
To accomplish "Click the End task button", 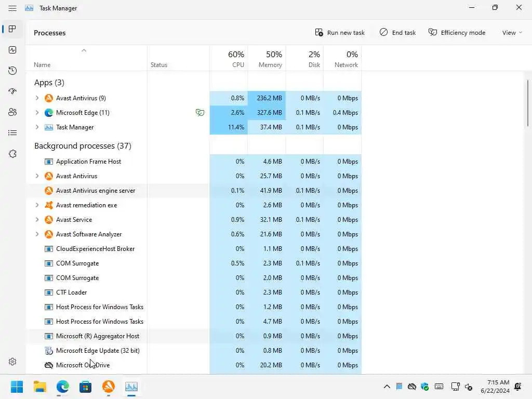I will pos(397,33).
